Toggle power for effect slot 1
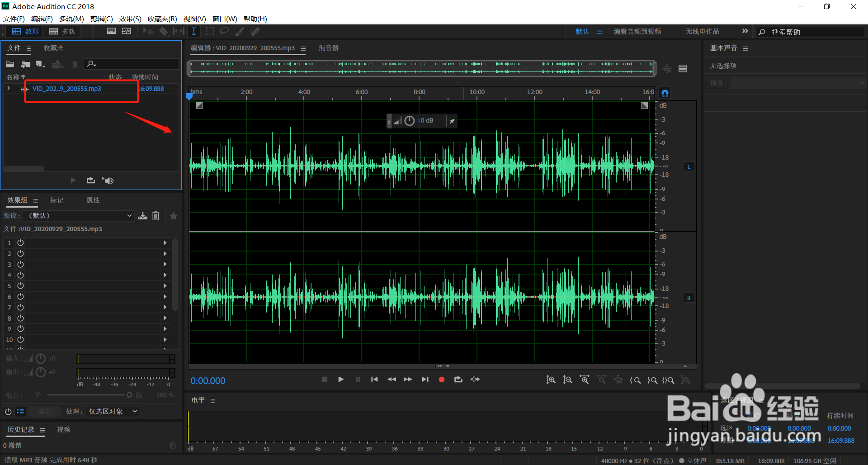 [x=20, y=243]
